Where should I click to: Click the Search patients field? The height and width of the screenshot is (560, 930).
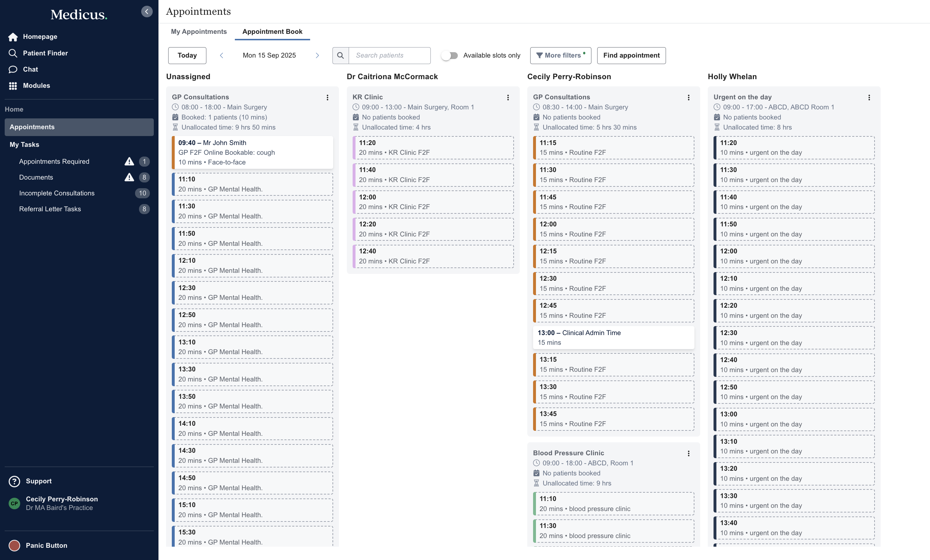[389, 55]
